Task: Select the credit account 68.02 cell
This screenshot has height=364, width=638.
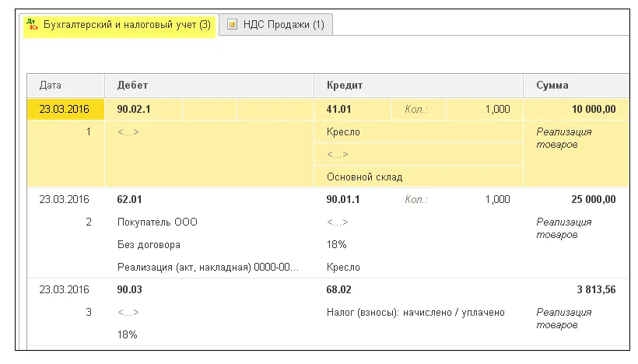Action: (340, 290)
